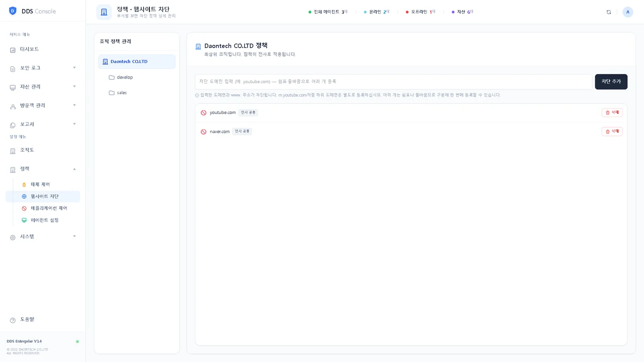Expand the 자산 관리 menu arrow
The image size is (644, 362).
pyautogui.click(x=75, y=86)
